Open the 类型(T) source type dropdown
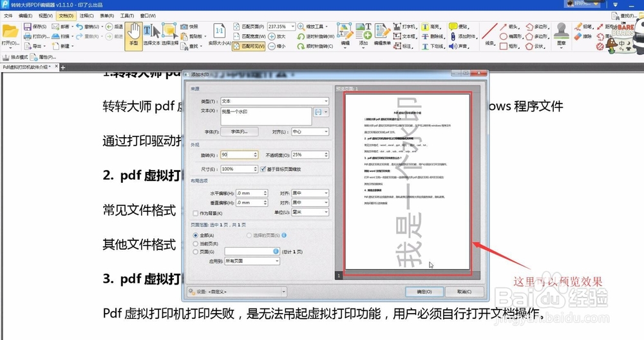The width and height of the screenshot is (644, 340). pyautogui.click(x=275, y=101)
